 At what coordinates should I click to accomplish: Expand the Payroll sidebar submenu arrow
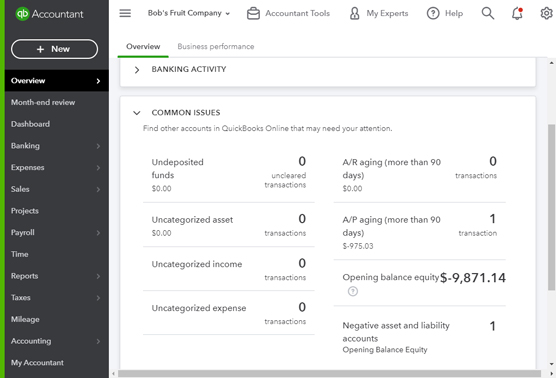(98, 233)
